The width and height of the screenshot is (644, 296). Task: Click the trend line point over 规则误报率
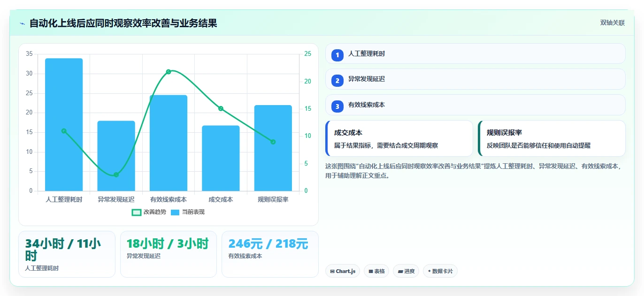(273, 142)
